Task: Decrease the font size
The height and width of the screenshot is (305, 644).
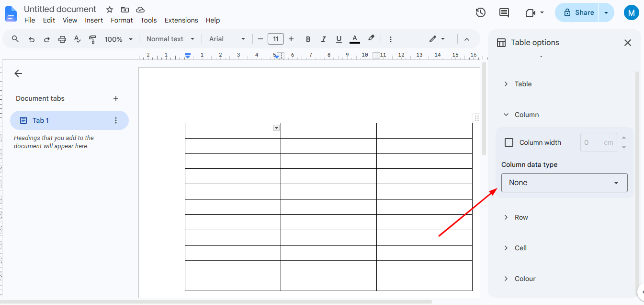Action: tap(260, 39)
